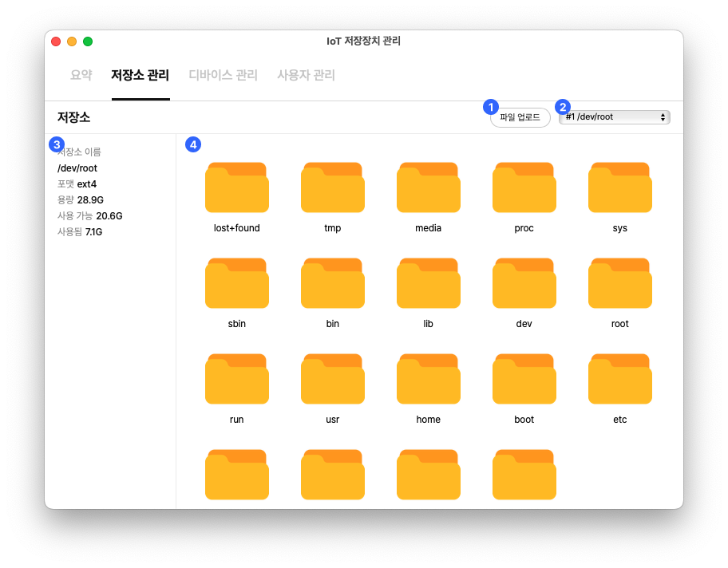Viewport: 728px width, 568px height.
Task: Open the #1 /dev/root storage dropdown
Action: pos(615,117)
